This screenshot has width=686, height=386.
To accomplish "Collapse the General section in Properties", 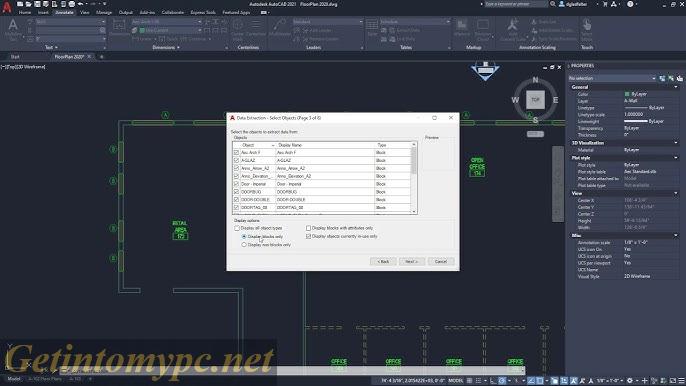I will pos(676,87).
